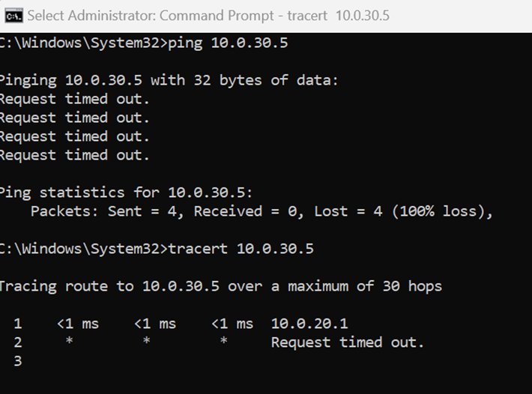
Task: Select the 'Tracing route to 10.0.30.5' line
Action: (221, 286)
